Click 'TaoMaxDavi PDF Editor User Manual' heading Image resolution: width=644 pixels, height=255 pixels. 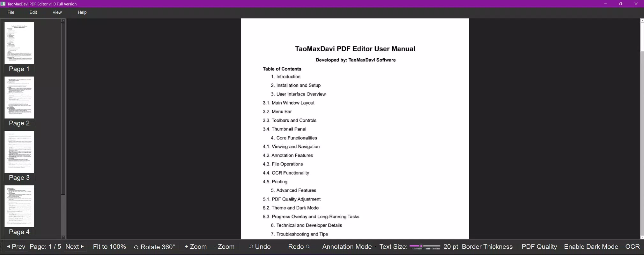(355, 49)
